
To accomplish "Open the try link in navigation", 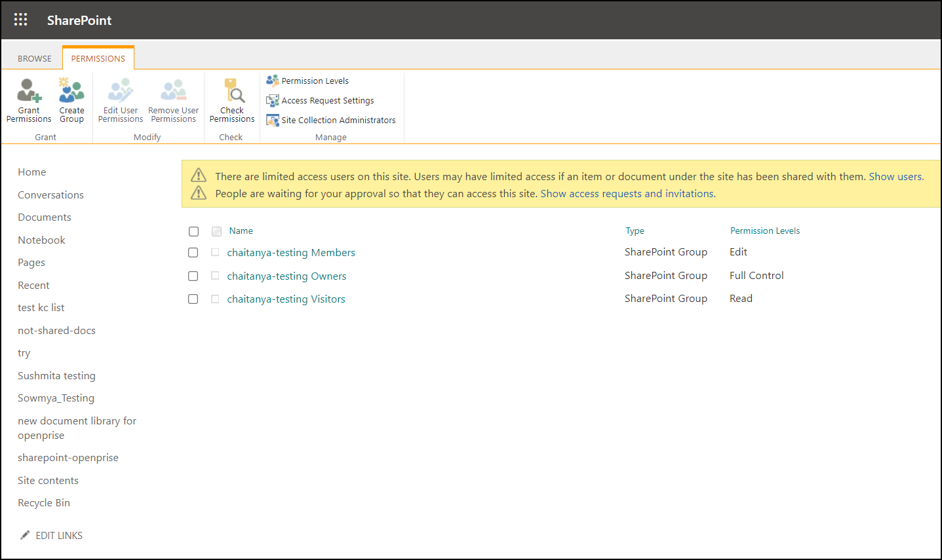I will pyautogui.click(x=24, y=353).
